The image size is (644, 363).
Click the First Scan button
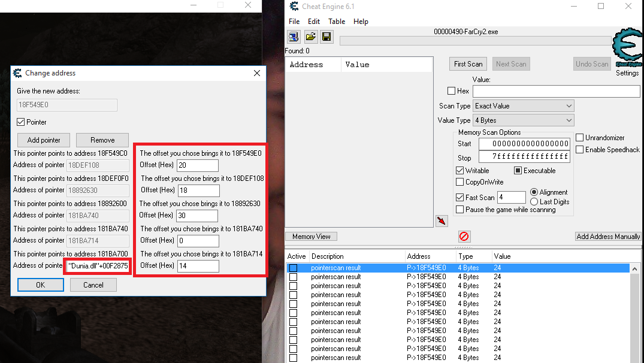(468, 64)
